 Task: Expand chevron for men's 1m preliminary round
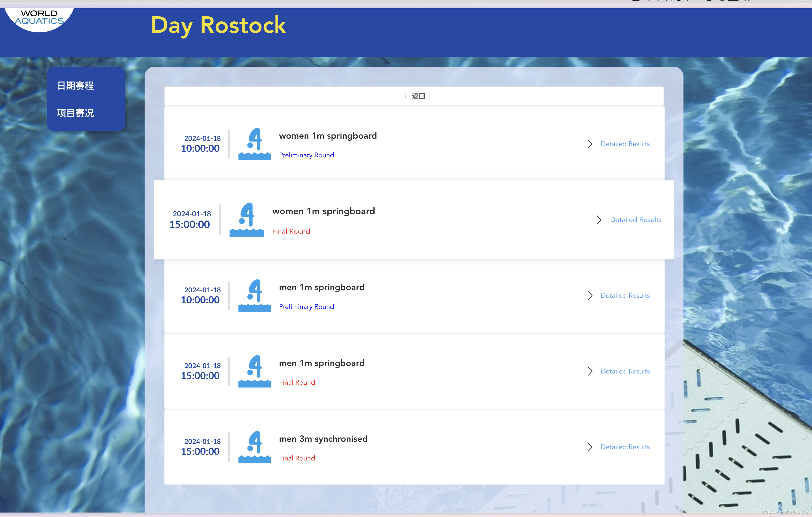pos(590,296)
